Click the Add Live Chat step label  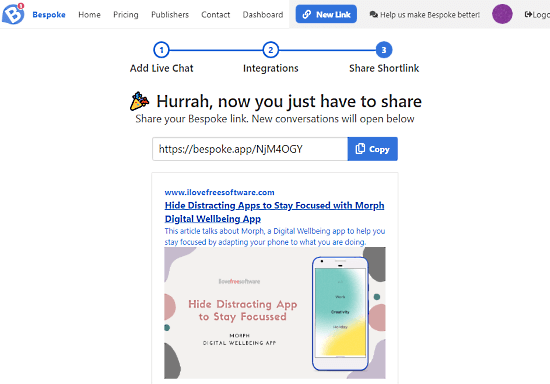tap(161, 68)
